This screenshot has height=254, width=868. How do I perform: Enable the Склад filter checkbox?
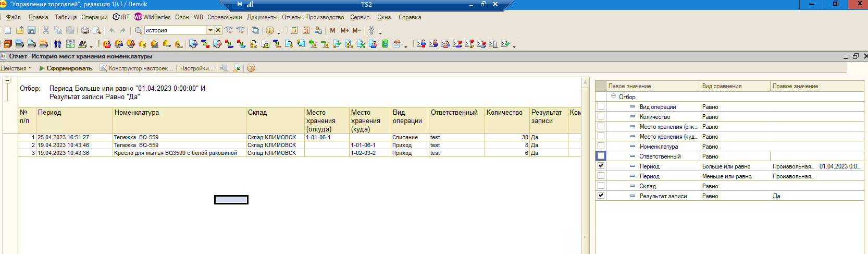601,186
